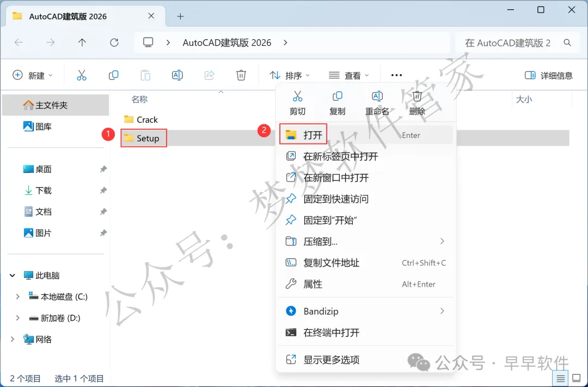The height and width of the screenshot is (387, 588).
Task: Expand 新加卷 (D:) in the sidebar
Action: coord(17,318)
